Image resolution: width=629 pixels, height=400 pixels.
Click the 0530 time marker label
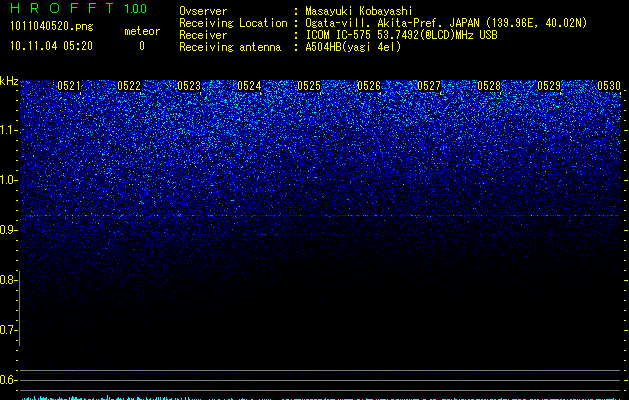click(609, 86)
